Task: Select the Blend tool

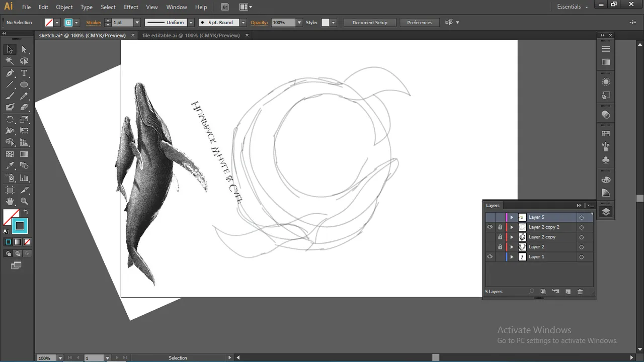Action: (x=24, y=165)
